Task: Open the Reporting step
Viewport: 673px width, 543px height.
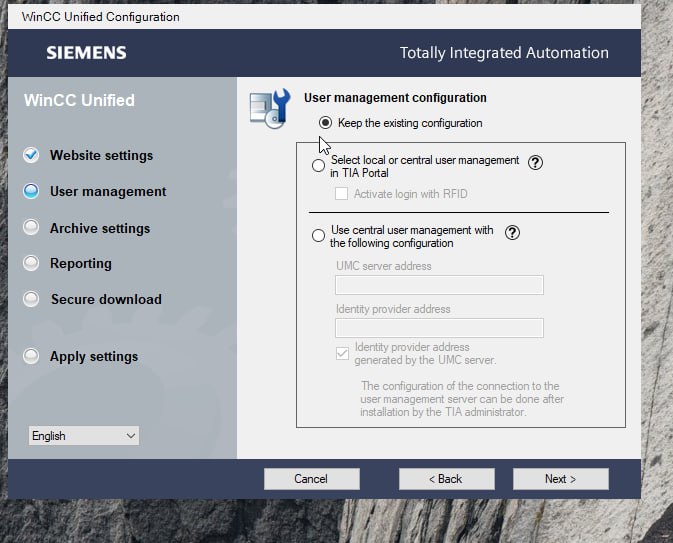Action: 81,264
